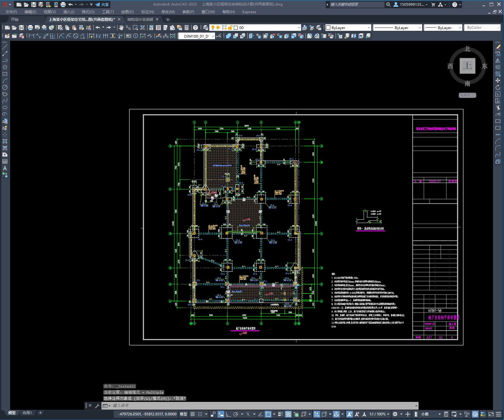Viewport: 504px width, 420px height.
Task: Click 模型 button in status bar
Action: (184, 414)
